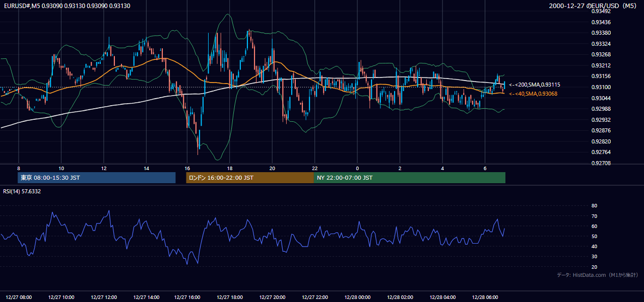The height and width of the screenshot is (302, 644).
Task: Click the hour 2 label under the price chart
Action: (x=400, y=168)
